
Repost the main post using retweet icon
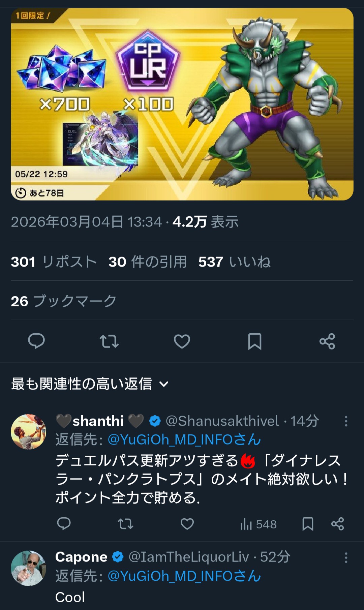109,341
